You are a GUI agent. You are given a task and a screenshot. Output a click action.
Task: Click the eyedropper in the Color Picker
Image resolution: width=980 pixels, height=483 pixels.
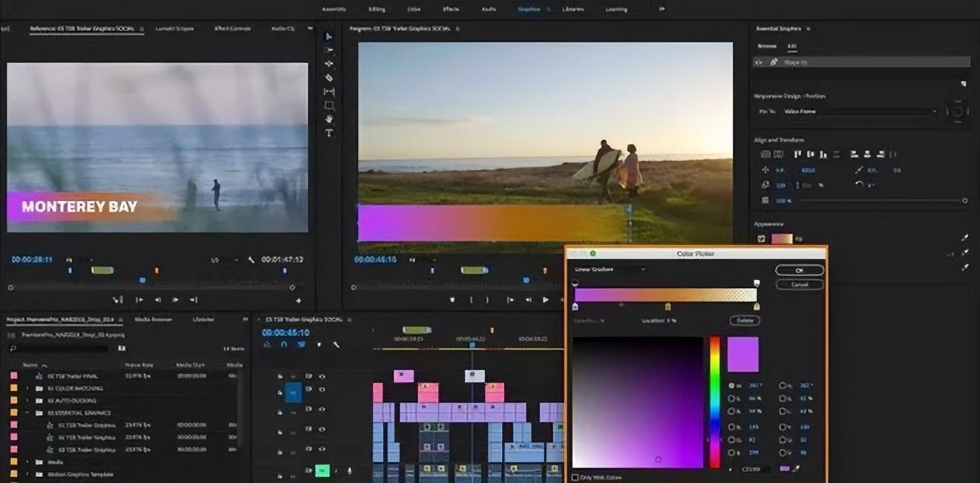point(796,469)
